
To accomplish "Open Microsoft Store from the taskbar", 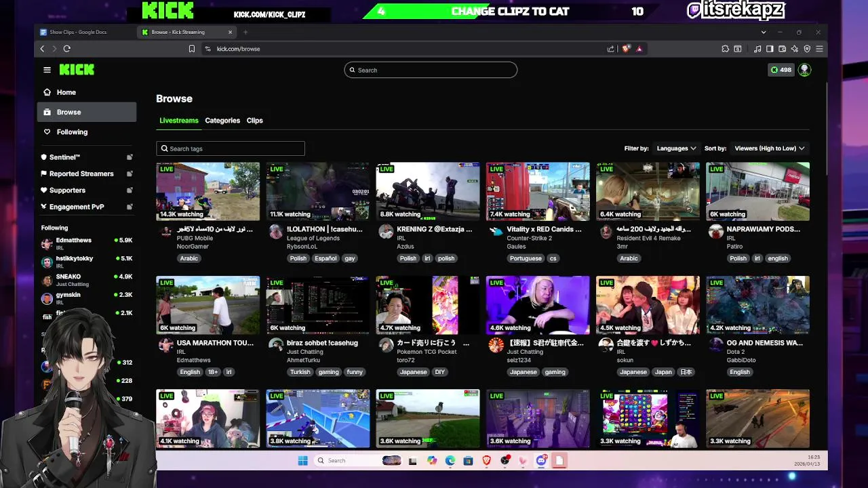I will click(x=468, y=461).
